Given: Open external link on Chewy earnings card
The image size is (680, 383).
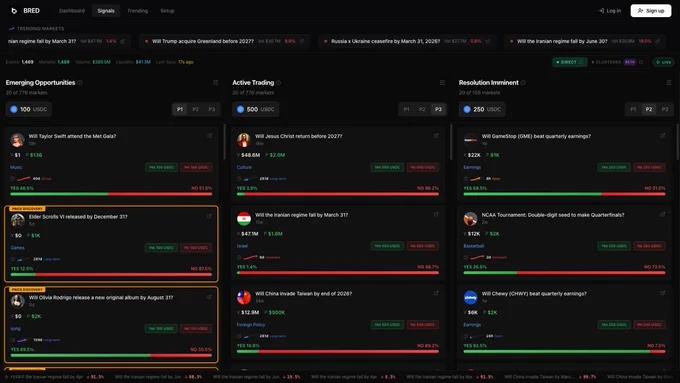Looking at the screenshot, I should point(663,293).
